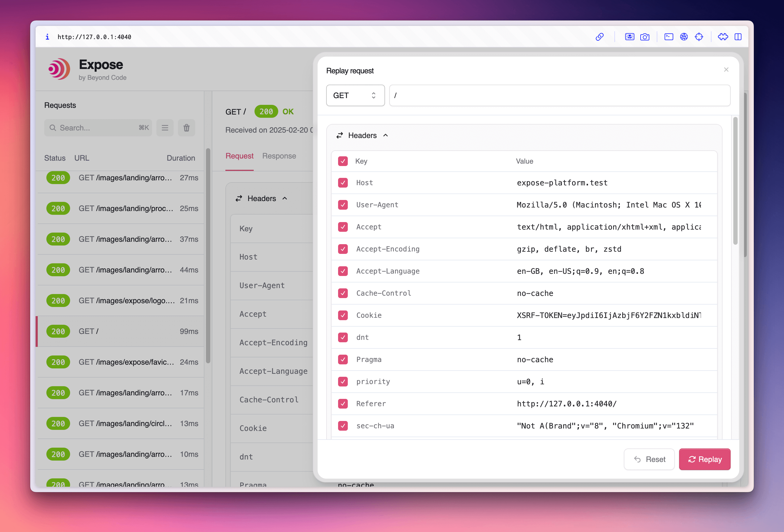Uncheck the sec-ch-ua header checkbox
This screenshot has width=784, height=532.
[x=343, y=426]
